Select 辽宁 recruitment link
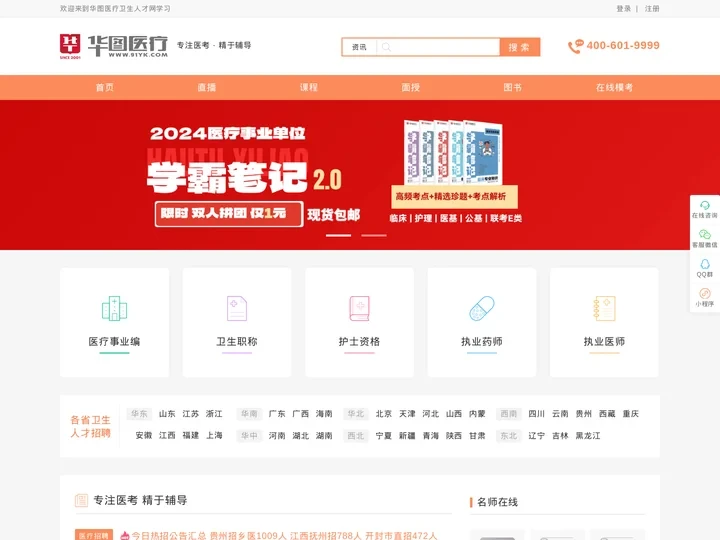 (536, 435)
